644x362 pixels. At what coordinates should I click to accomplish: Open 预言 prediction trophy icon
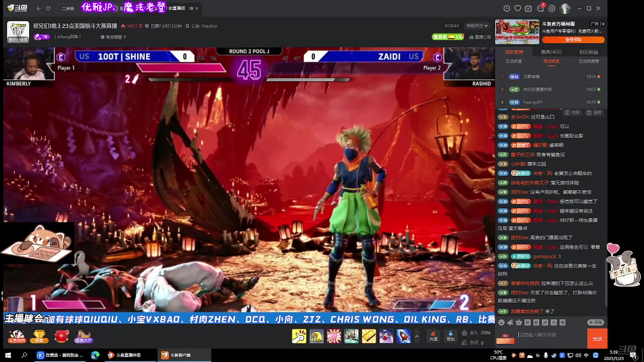pyautogui.click(x=39, y=336)
